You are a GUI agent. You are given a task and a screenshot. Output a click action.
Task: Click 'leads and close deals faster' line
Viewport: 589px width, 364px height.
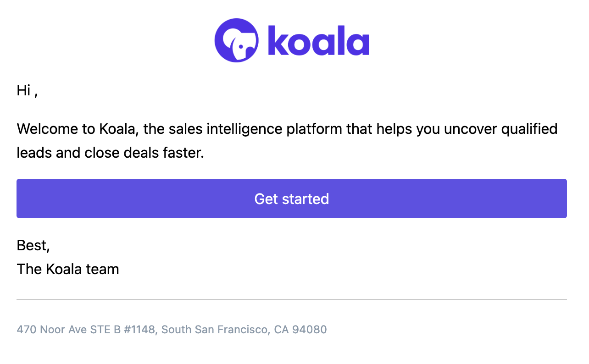110,153
